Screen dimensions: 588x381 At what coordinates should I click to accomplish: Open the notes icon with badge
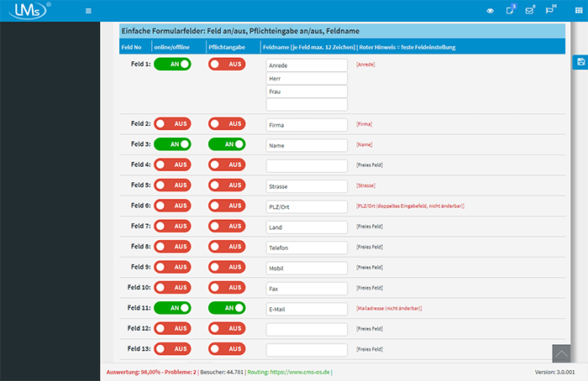pos(510,11)
